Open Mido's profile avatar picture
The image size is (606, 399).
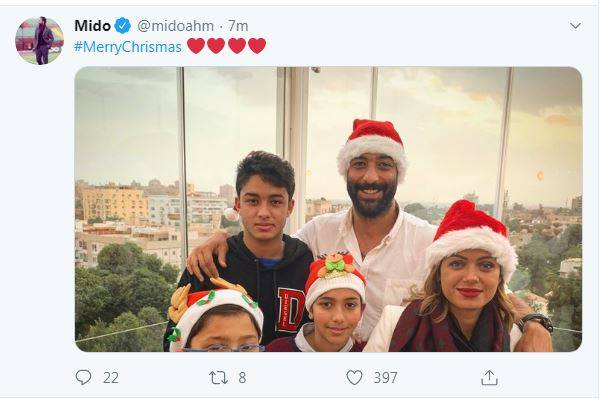coord(39,41)
